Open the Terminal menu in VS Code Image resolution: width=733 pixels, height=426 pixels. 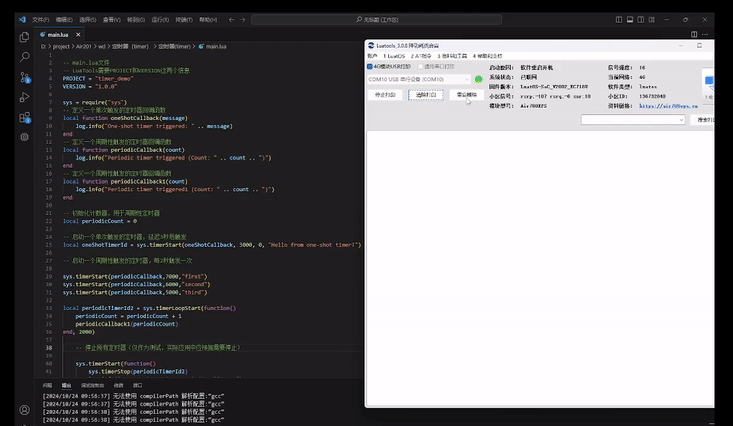184,20
